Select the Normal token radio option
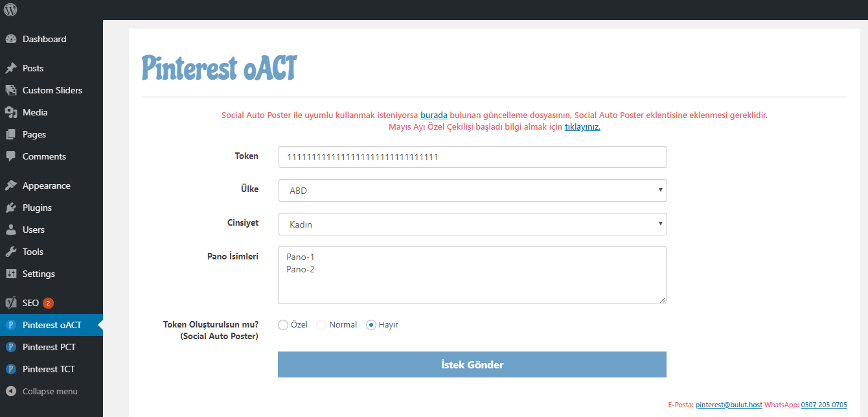 tap(321, 325)
